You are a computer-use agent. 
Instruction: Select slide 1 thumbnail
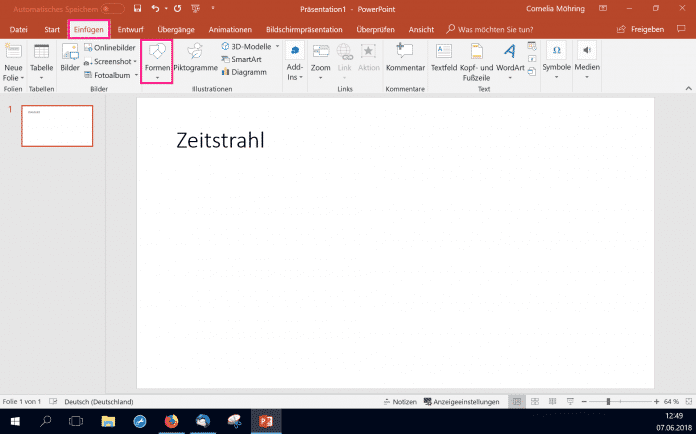tap(57, 126)
